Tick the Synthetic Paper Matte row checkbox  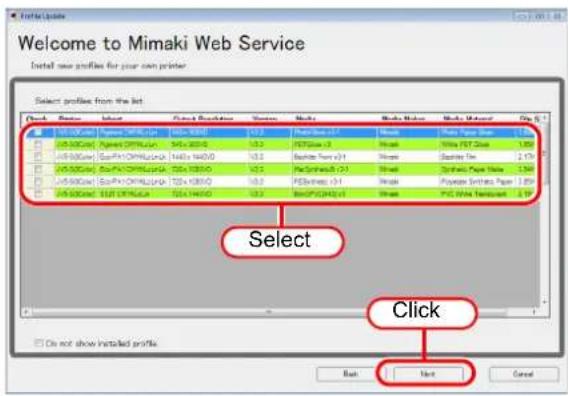tap(38, 169)
